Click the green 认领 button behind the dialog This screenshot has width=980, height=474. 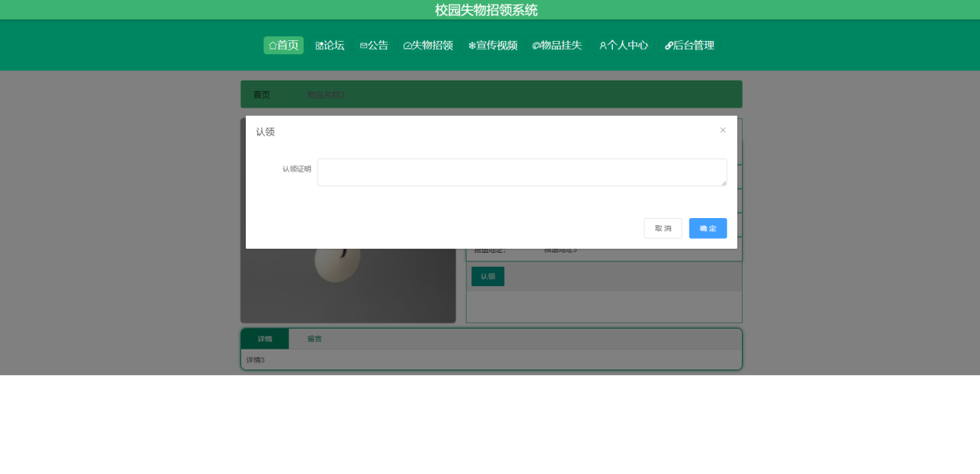(x=488, y=276)
